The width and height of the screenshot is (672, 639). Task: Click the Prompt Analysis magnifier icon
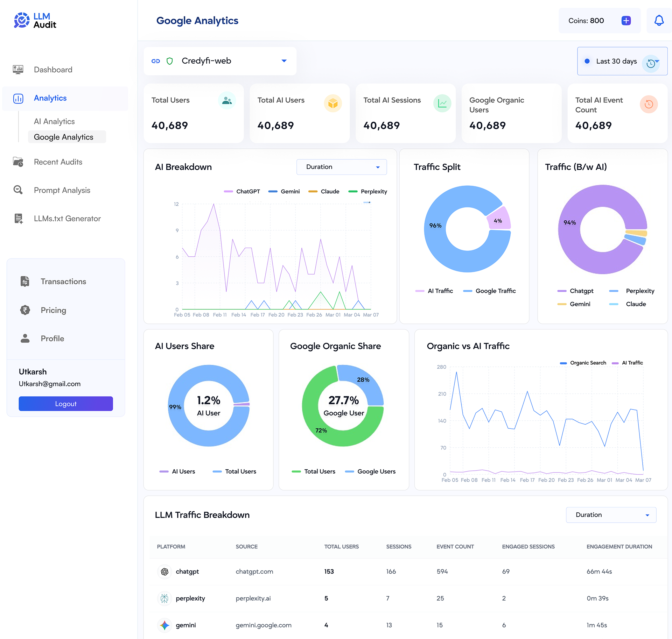pos(18,190)
